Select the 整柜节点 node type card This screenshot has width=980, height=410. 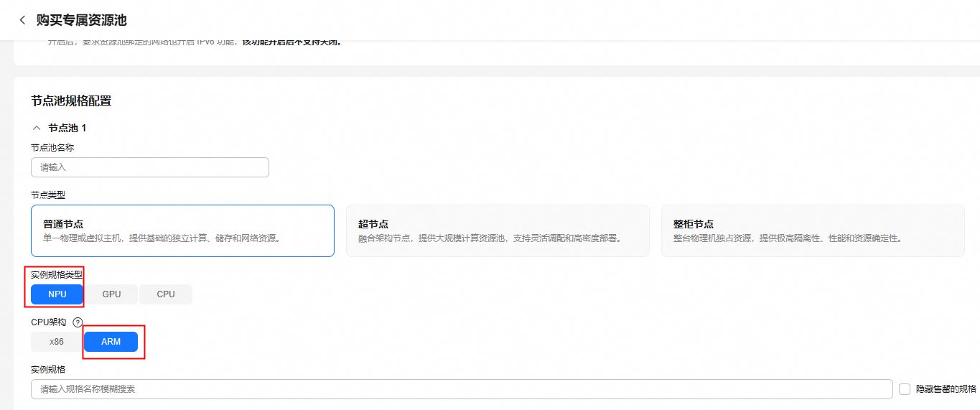tap(813, 230)
